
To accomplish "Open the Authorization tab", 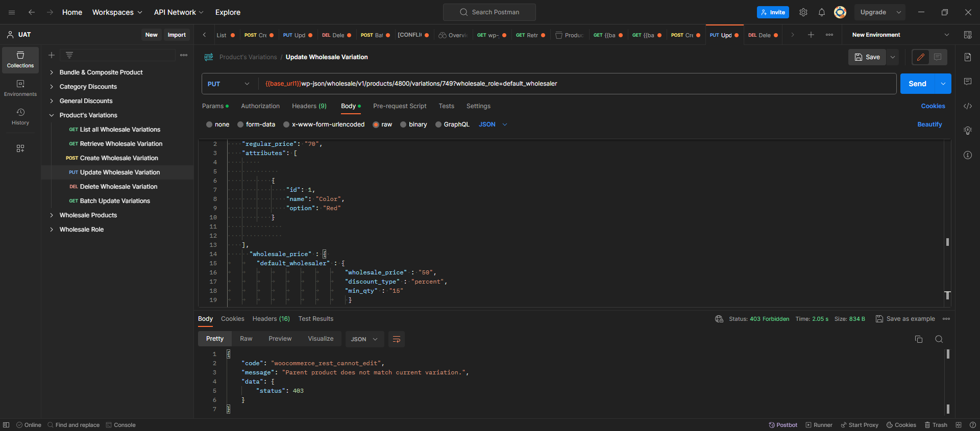I will pos(260,106).
